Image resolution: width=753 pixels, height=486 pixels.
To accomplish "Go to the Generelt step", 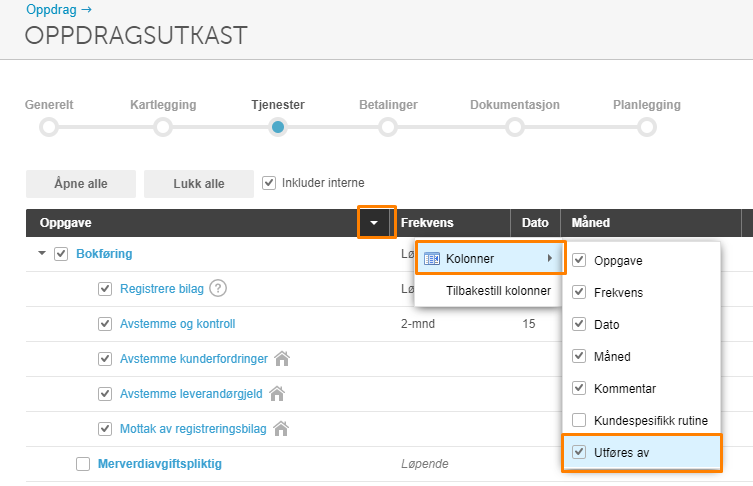I will pyautogui.click(x=49, y=105).
